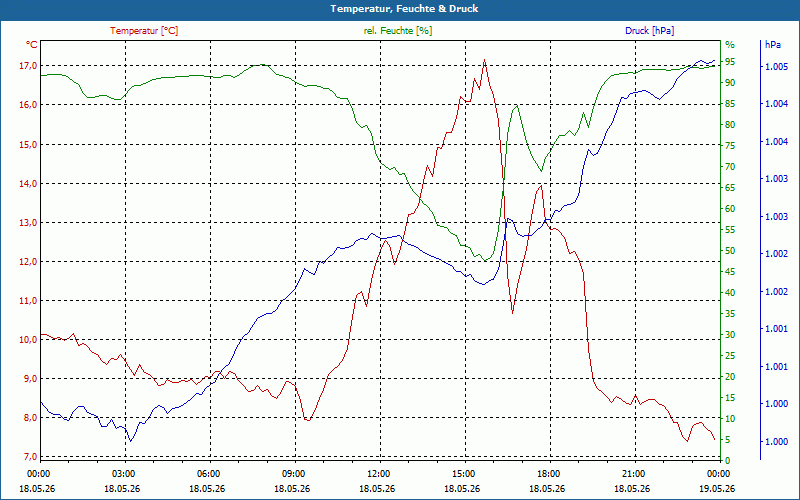Image resolution: width=800 pixels, height=500 pixels.
Task: Select the green rel. Feuchte [%] legend label
Action: (398, 31)
